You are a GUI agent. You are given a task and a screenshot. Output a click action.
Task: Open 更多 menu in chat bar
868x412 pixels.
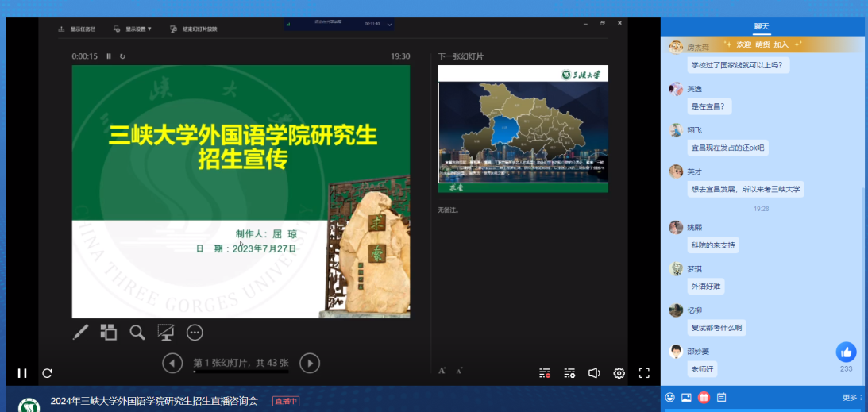pos(852,397)
